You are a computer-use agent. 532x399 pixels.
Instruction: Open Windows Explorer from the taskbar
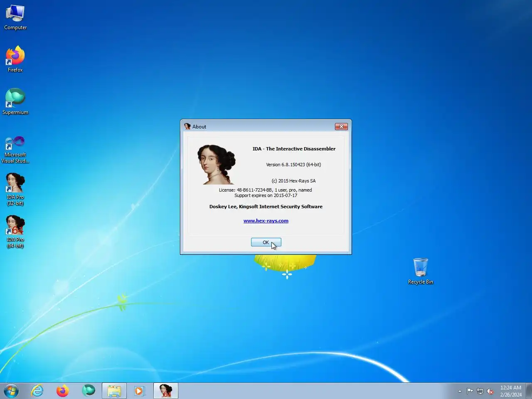pos(114,391)
